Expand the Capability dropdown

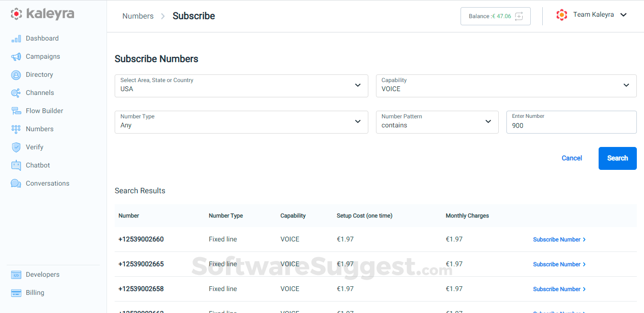click(506, 86)
